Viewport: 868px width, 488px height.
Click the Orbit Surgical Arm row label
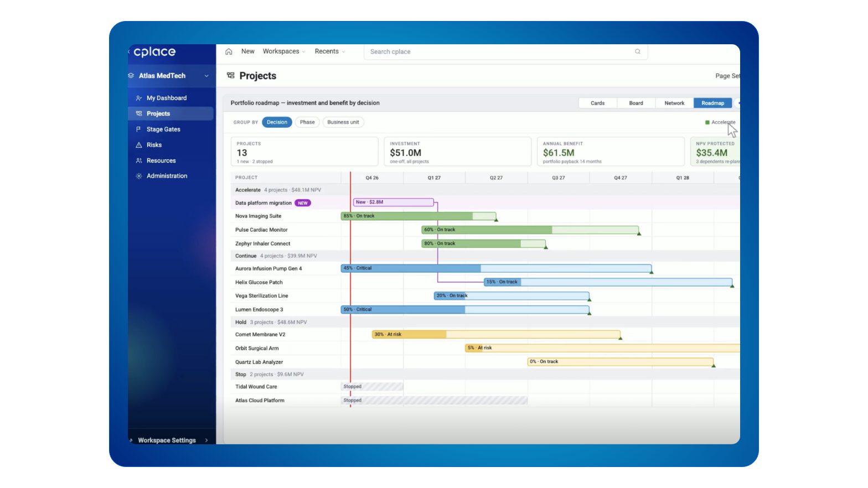click(257, 349)
